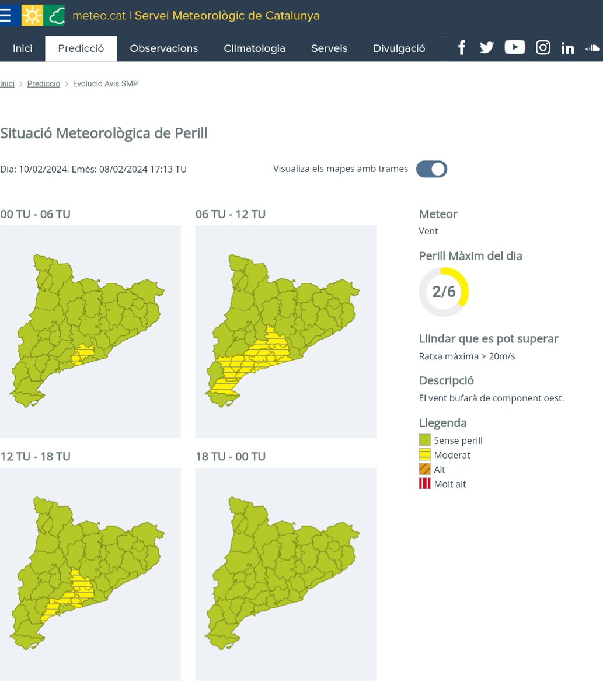Click 'meteo.cat' site title link

click(99, 15)
